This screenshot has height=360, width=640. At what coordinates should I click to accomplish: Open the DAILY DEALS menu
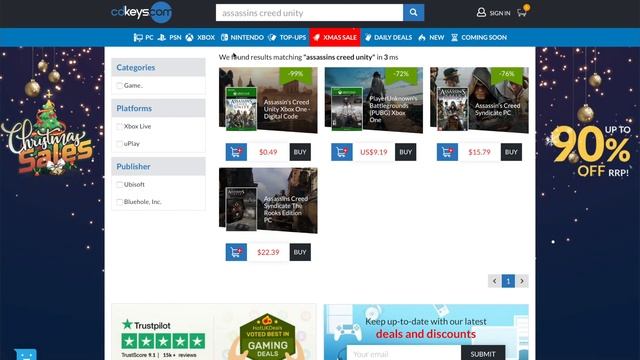click(x=388, y=38)
